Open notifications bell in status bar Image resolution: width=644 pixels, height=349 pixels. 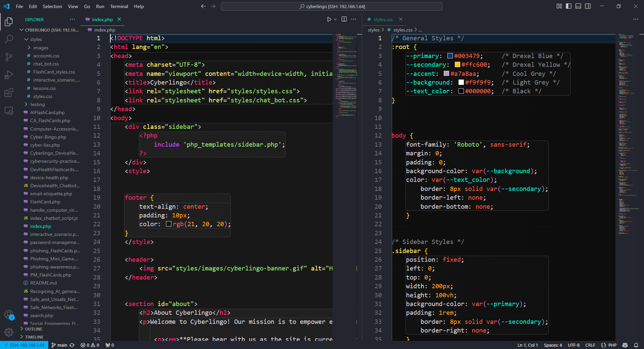[636, 345]
